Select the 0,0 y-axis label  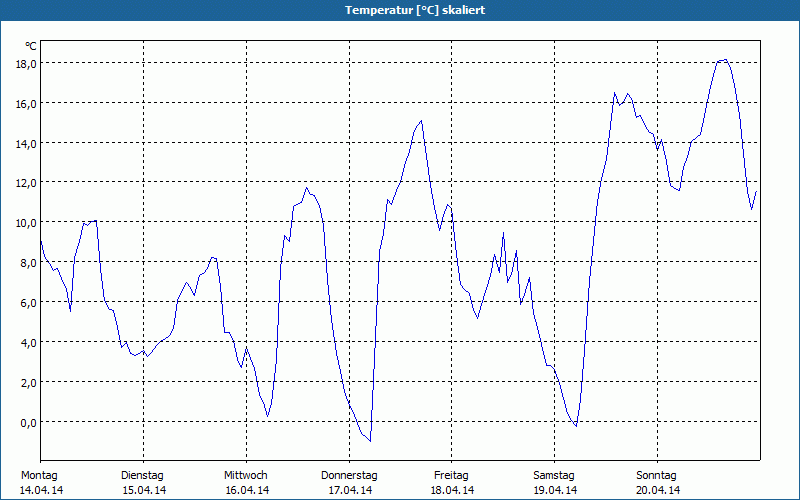[x=29, y=422]
